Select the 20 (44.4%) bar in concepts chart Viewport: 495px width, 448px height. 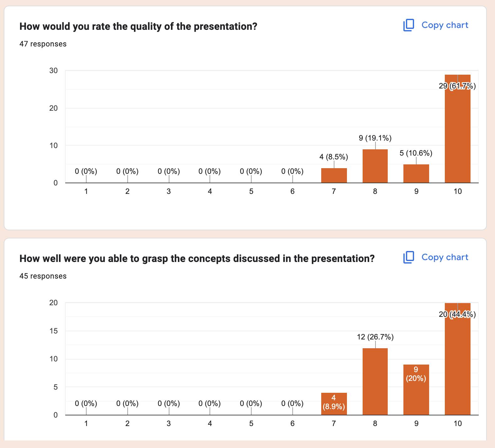[457, 359]
